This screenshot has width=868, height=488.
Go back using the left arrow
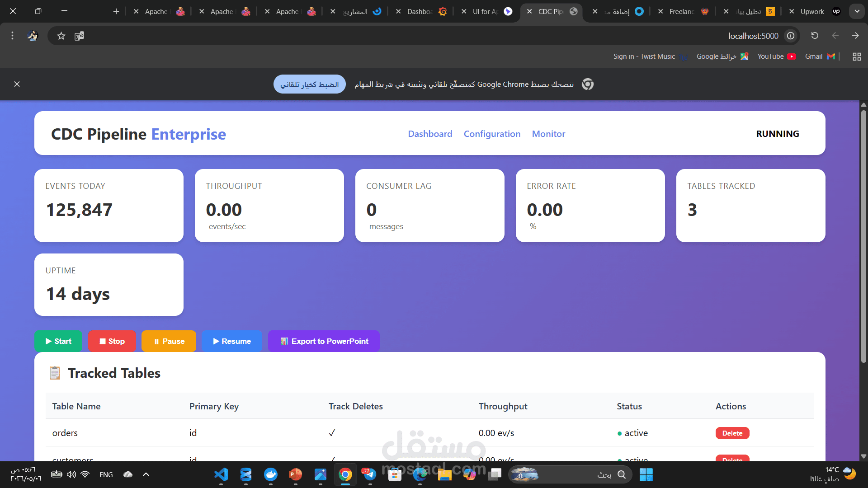click(835, 36)
